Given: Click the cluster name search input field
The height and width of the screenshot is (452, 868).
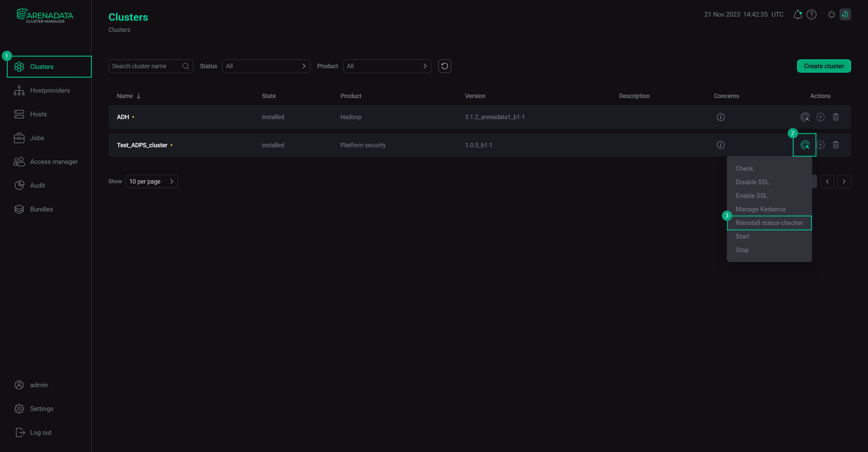Looking at the screenshot, I should 150,66.
